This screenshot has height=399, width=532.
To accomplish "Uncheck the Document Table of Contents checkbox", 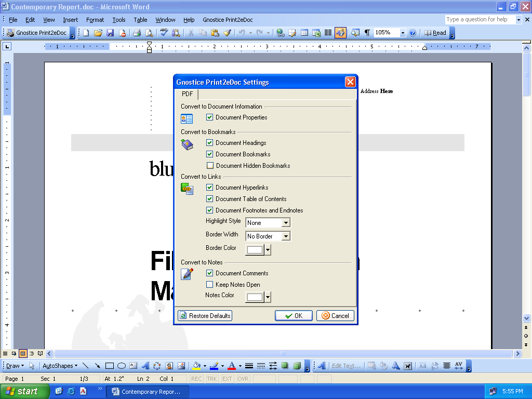I will coord(210,199).
